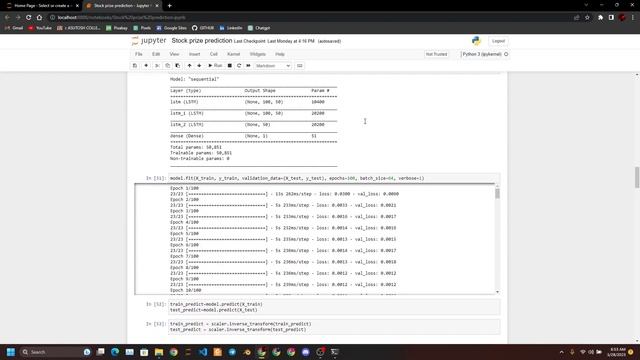Viewport: 640px width, 360px height.
Task: Open the Edit menu
Action: click(156, 54)
